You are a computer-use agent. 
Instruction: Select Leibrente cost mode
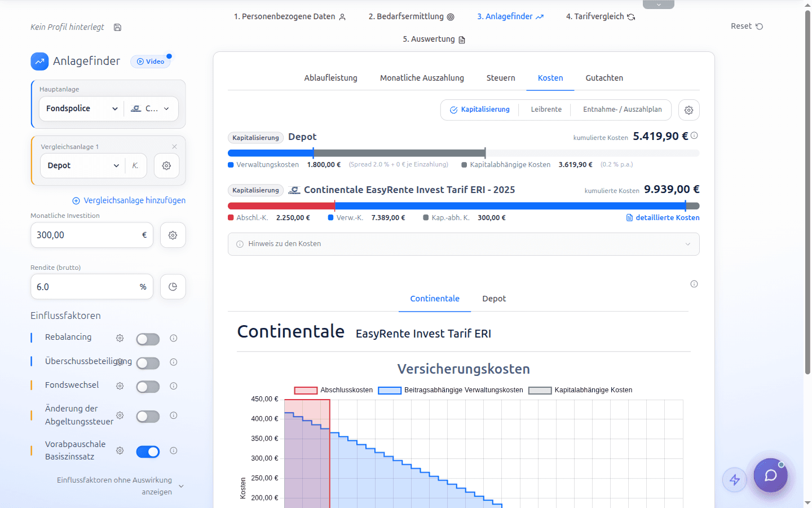click(x=546, y=110)
